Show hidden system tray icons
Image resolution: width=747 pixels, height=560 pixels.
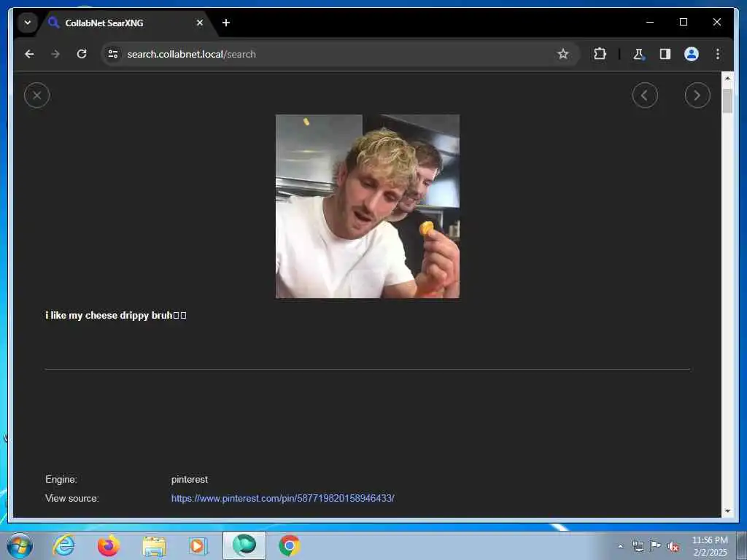(x=620, y=547)
